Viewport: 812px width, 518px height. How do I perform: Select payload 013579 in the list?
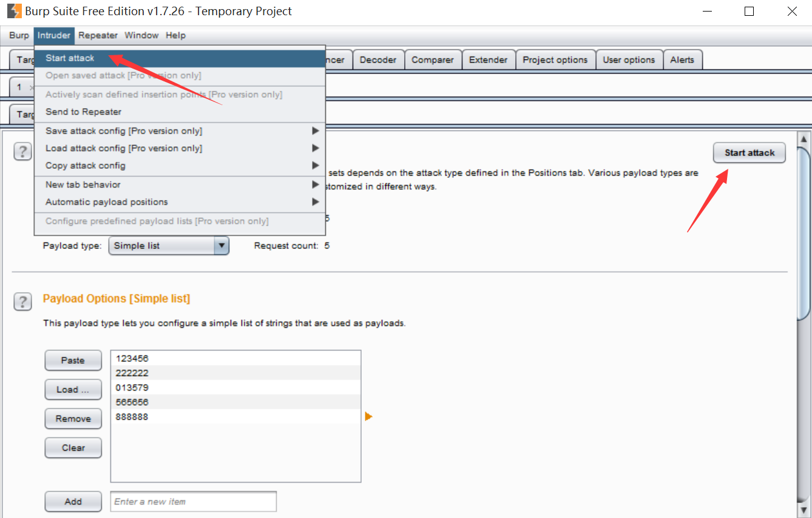235,387
